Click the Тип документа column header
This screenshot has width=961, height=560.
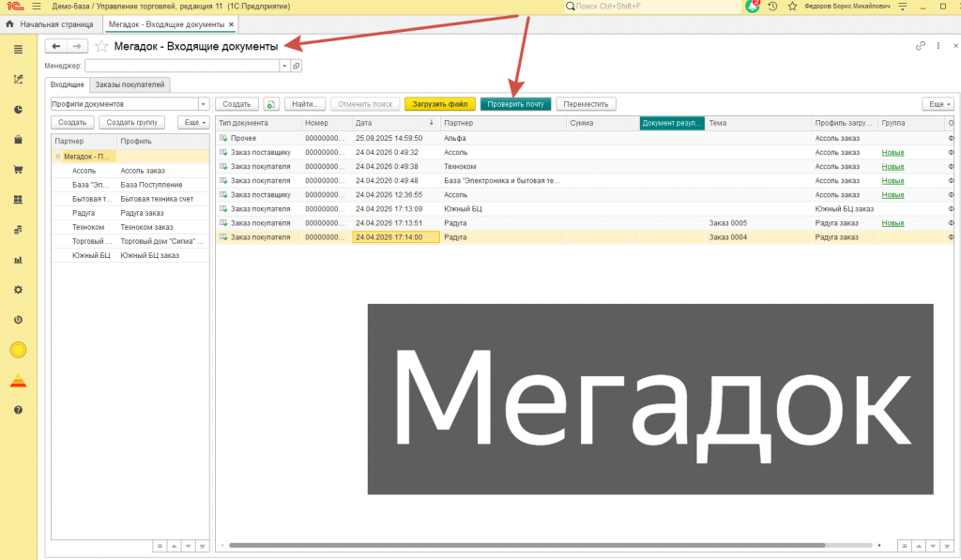click(x=259, y=123)
